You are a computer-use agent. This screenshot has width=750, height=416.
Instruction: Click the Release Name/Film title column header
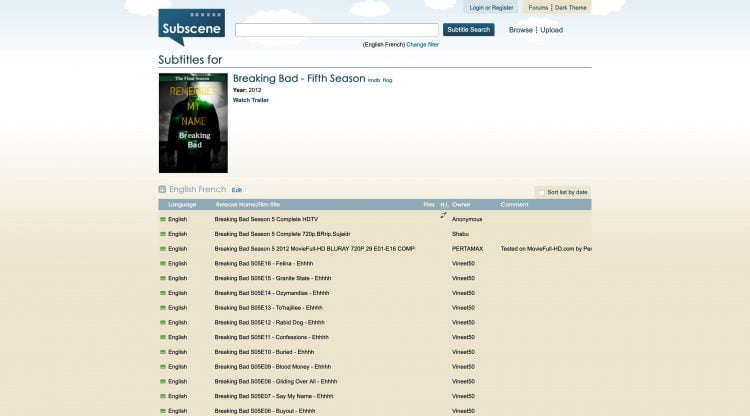(x=248, y=205)
